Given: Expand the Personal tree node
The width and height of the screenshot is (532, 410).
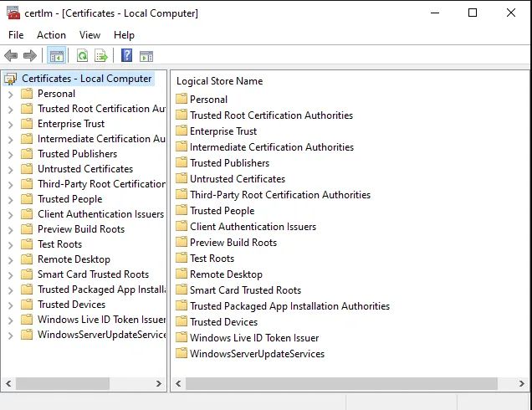Looking at the screenshot, I should click(11, 95).
